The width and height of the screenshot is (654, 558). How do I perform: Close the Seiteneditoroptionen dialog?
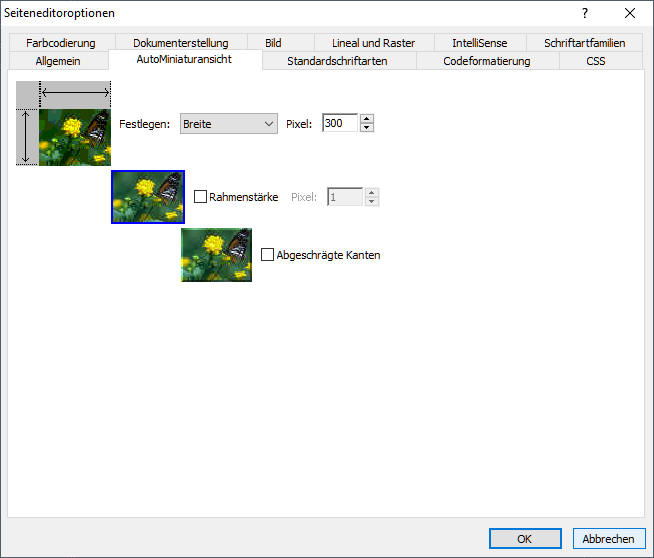[630, 13]
